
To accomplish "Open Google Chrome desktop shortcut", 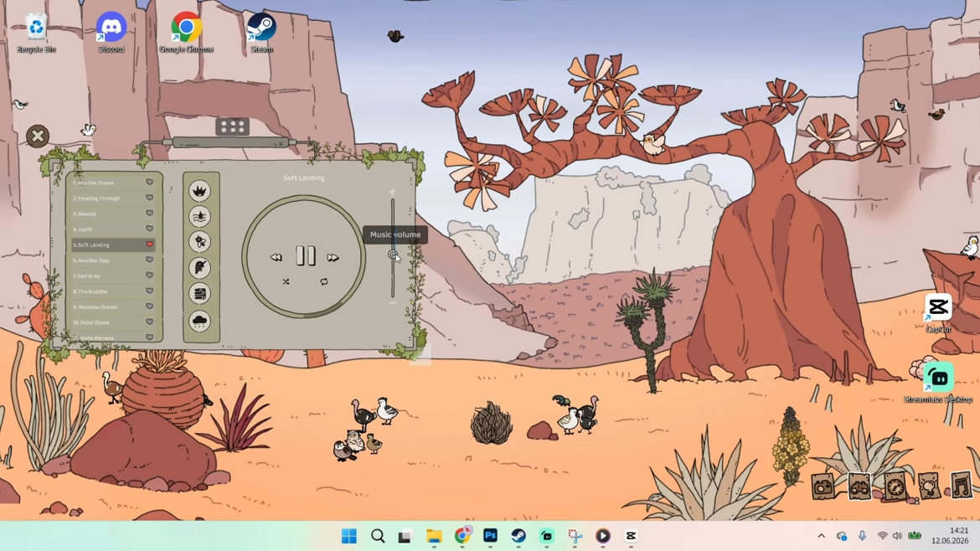I will point(186,32).
